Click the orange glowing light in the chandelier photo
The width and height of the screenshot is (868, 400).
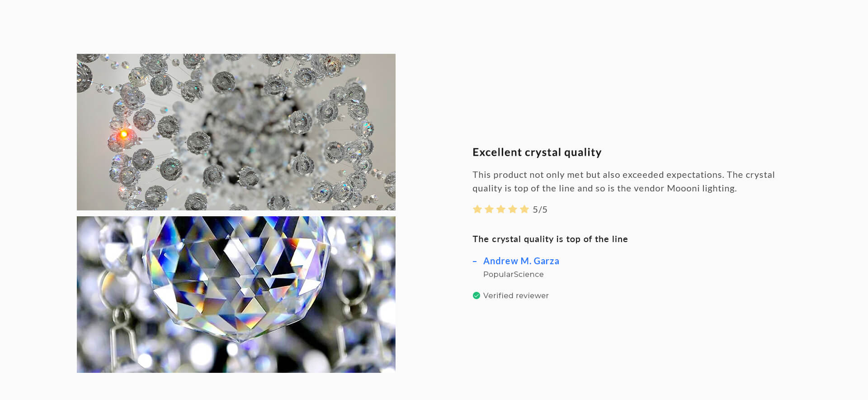(123, 134)
